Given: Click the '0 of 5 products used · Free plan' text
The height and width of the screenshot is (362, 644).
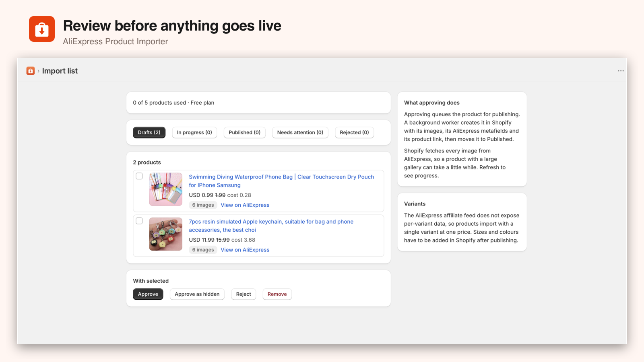Looking at the screenshot, I should click(x=173, y=103).
